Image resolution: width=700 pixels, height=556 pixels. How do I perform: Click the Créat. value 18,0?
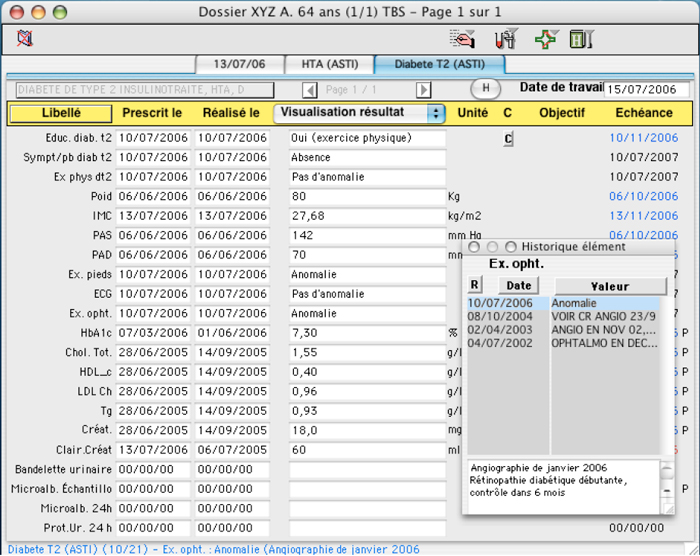tap(367, 431)
